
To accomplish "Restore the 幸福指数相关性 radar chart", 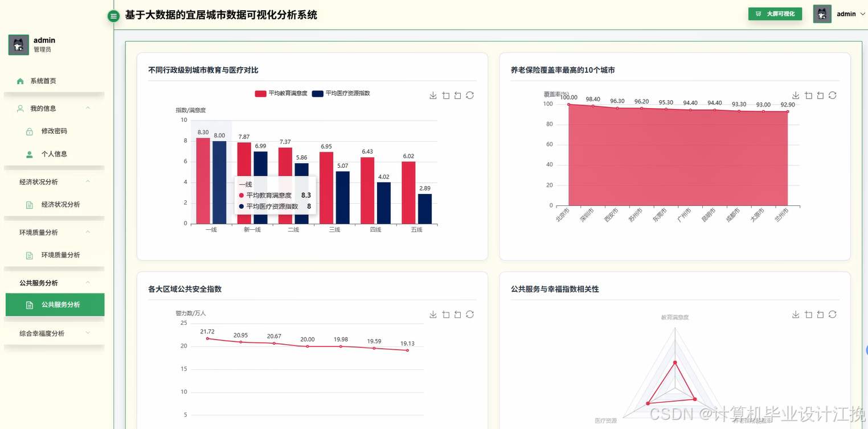I will pos(833,315).
